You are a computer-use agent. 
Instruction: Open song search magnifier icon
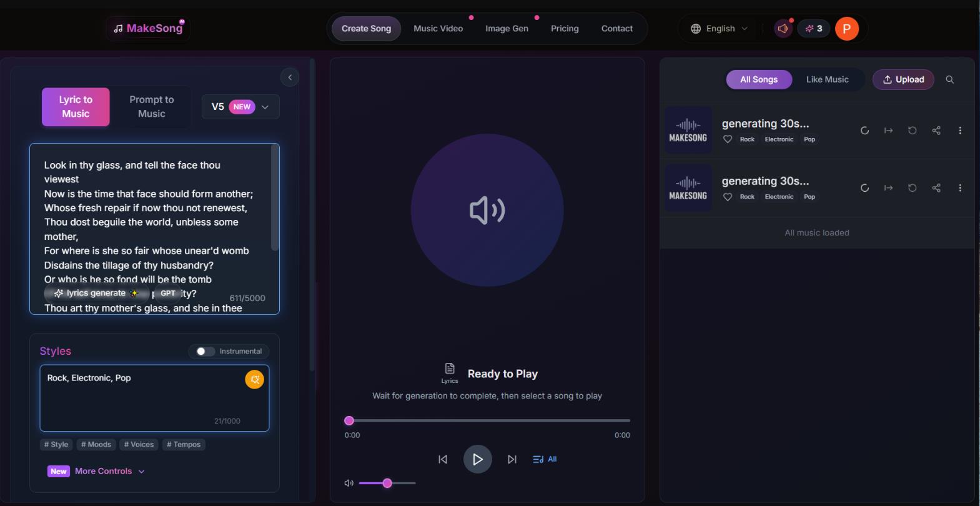pyautogui.click(x=949, y=79)
